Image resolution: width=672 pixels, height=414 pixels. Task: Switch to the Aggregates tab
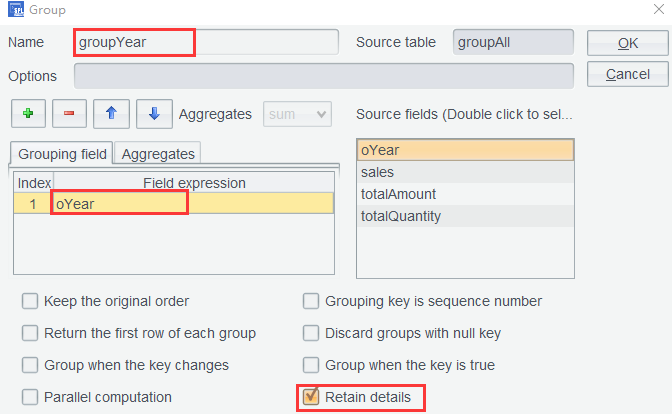[x=158, y=153]
